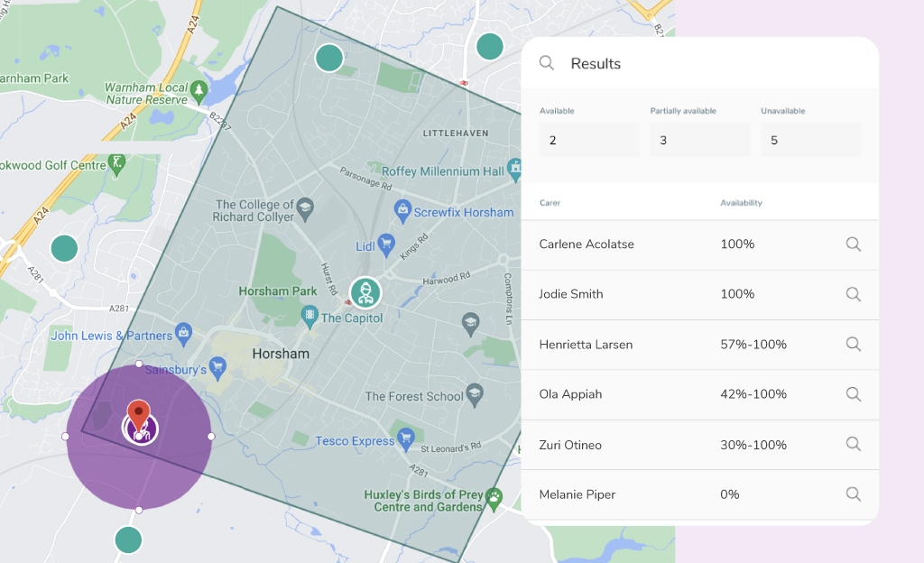Click the magnifier icon for Jodie Smith
The image size is (924, 563).
tap(853, 294)
